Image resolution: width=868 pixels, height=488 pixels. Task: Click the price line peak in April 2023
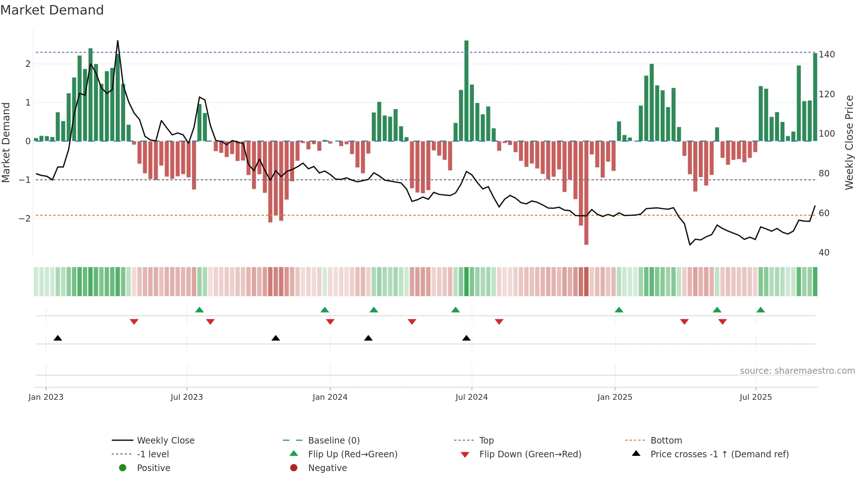(118, 41)
